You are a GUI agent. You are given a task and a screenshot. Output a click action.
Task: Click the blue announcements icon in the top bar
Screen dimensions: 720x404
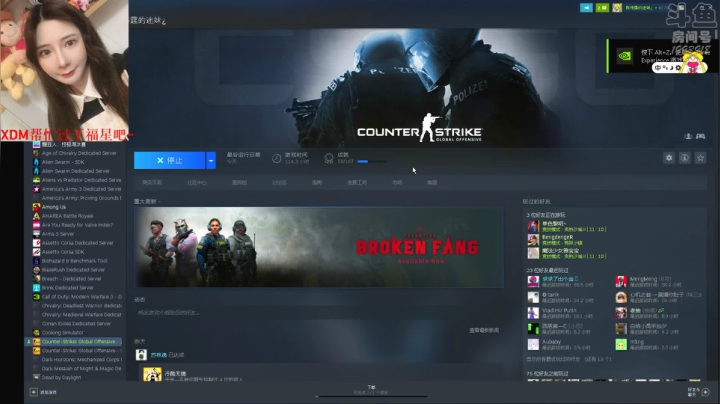[586, 8]
